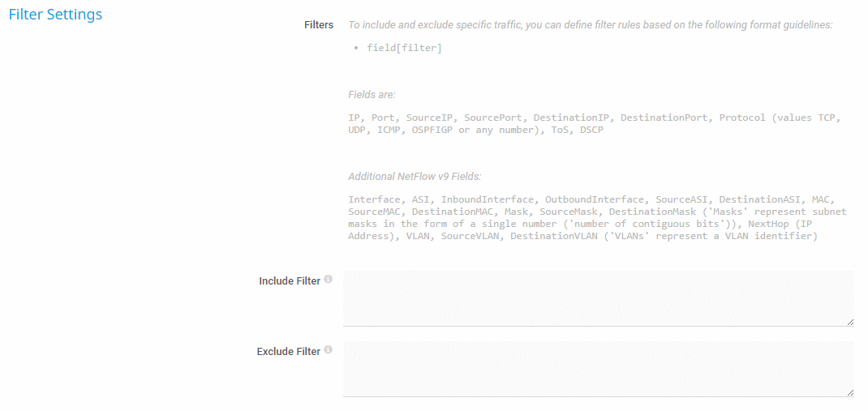Click the info icon beside Include Filter

(329, 280)
